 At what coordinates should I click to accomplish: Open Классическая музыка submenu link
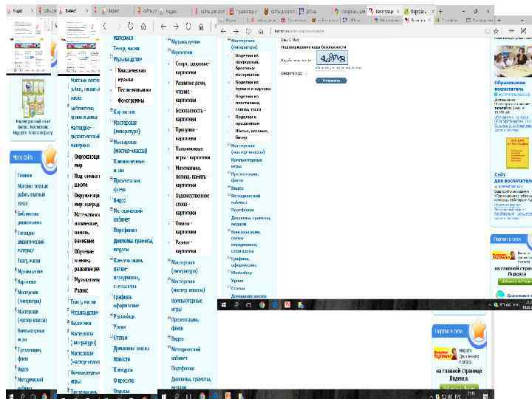click(x=132, y=75)
